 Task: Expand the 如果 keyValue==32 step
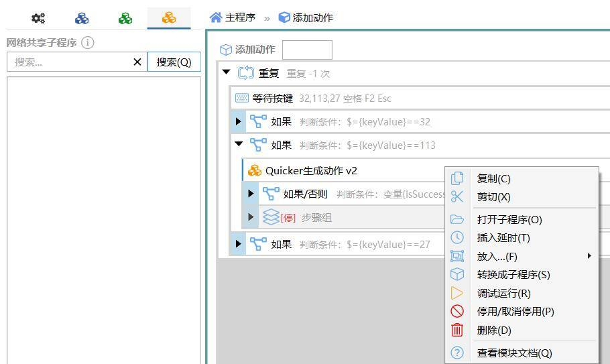coord(238,121)
